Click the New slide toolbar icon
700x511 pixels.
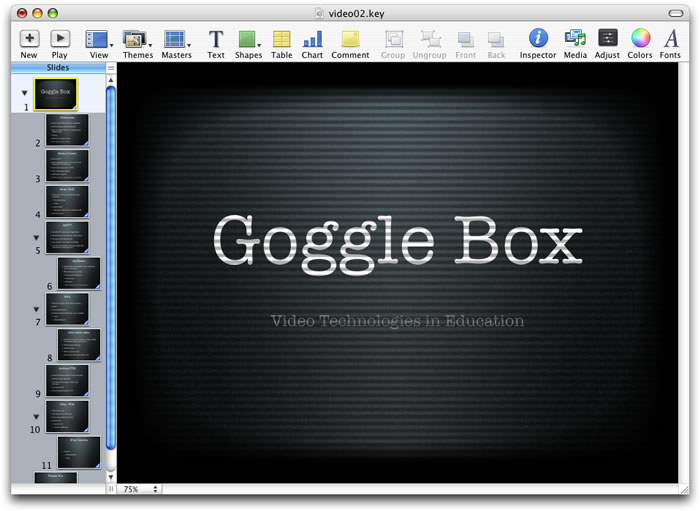29,39
